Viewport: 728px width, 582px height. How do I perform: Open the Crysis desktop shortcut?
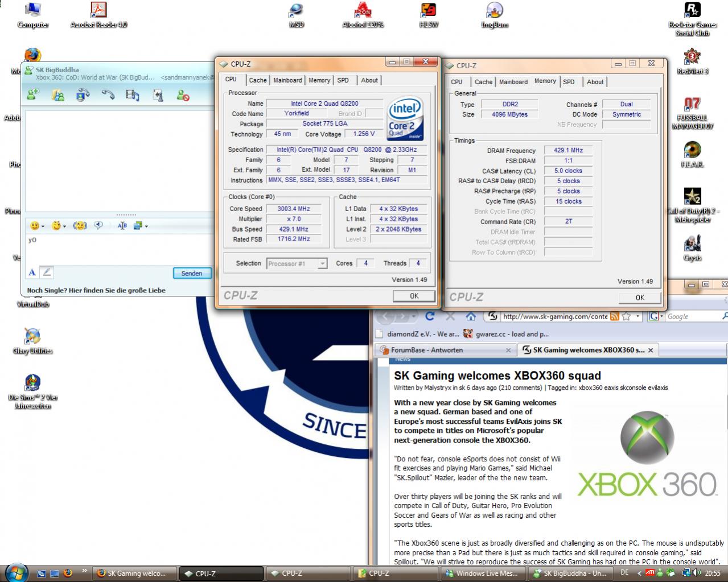click(692, 248)
